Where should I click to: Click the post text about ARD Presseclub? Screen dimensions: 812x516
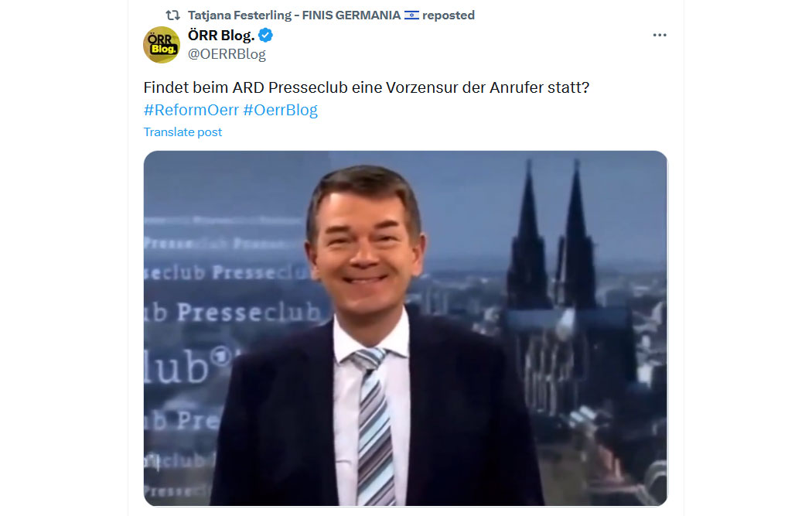click(x=366, y=87)
